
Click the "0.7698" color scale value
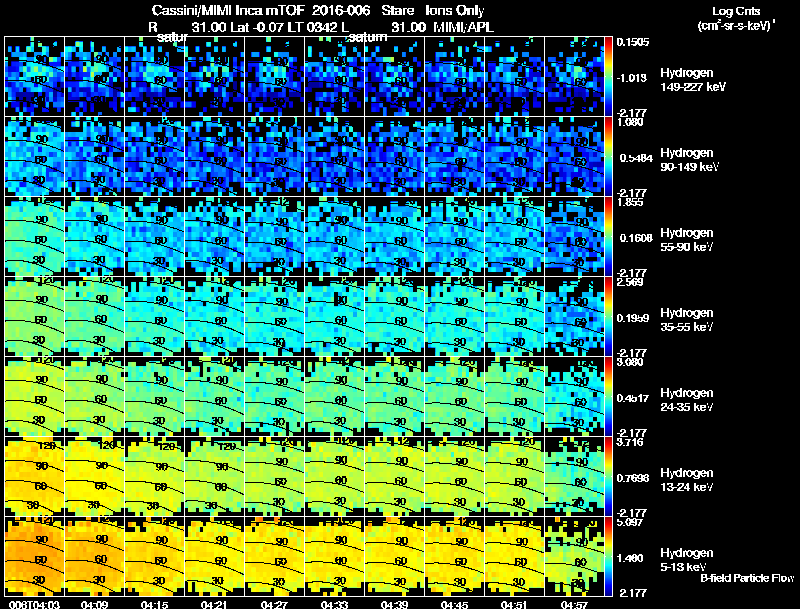tap(633, 478)
